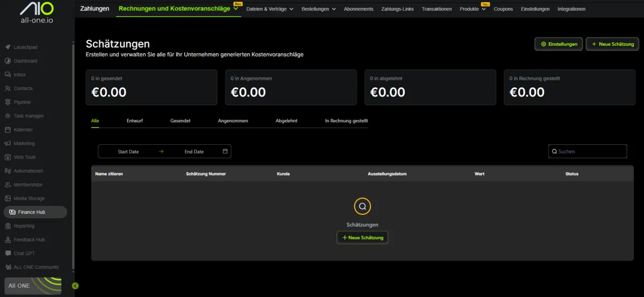Expand Rechnungen und Kostenvoranschläge dropdown arrow

pos(236,9)
